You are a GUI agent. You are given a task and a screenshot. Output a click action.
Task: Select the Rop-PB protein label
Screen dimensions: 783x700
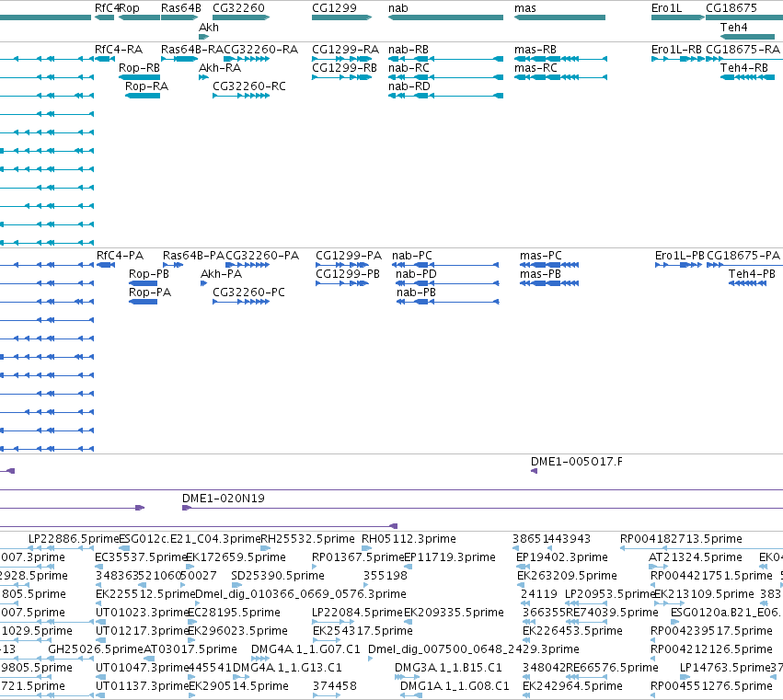(149, 274)
